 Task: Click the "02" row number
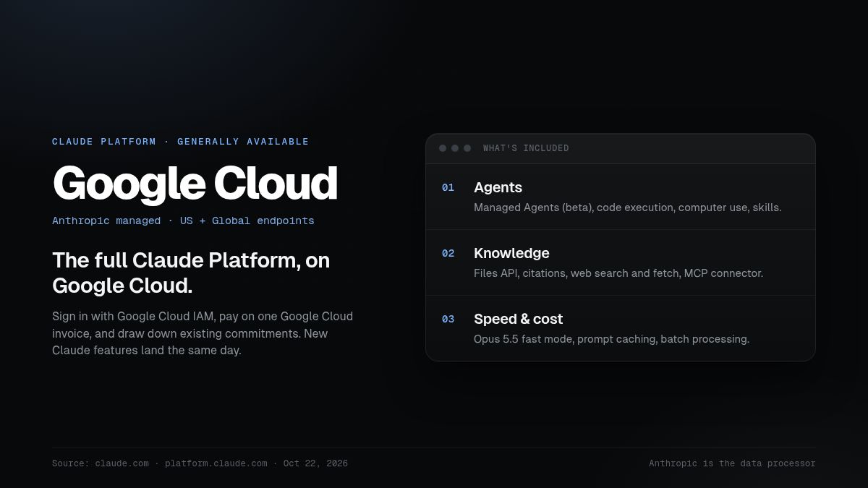(x=448, y=254)
